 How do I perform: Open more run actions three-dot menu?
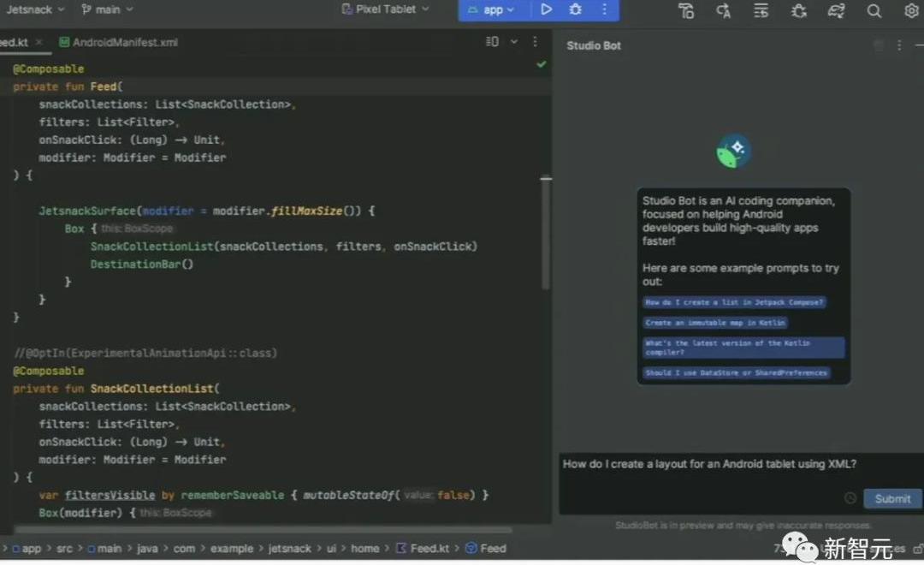(x=604, y=9)
